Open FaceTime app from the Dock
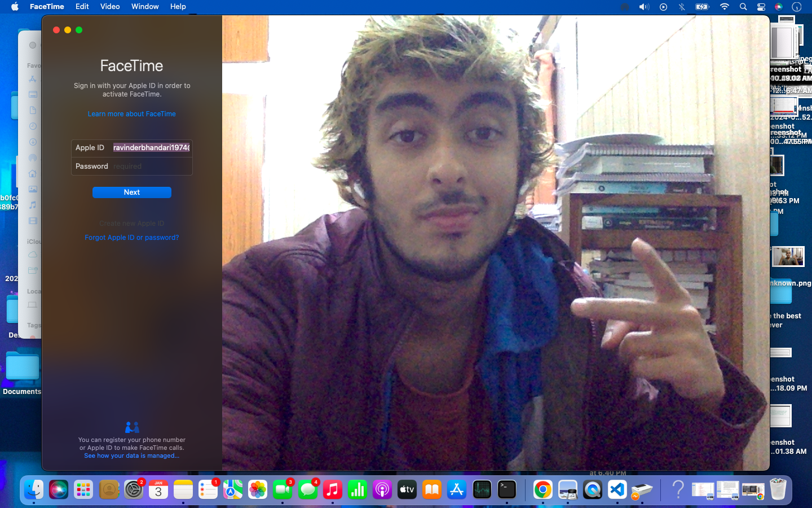 click(283, 490)
